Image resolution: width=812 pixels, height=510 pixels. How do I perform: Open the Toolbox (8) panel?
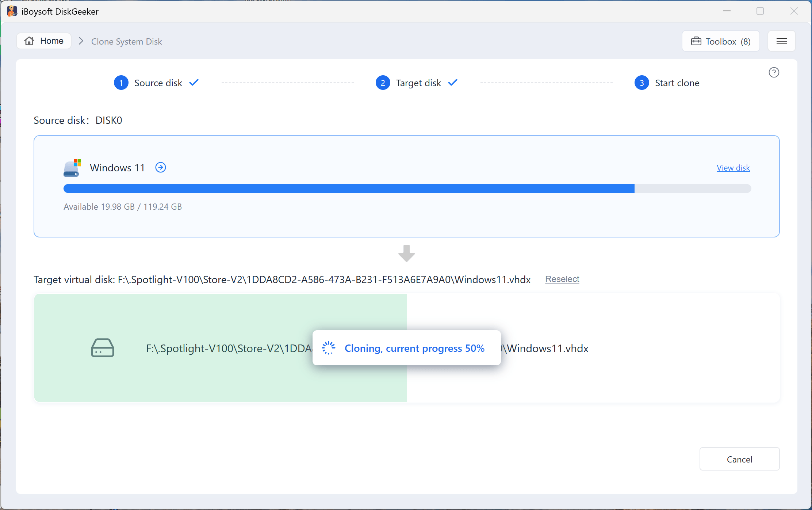point(721,41)
